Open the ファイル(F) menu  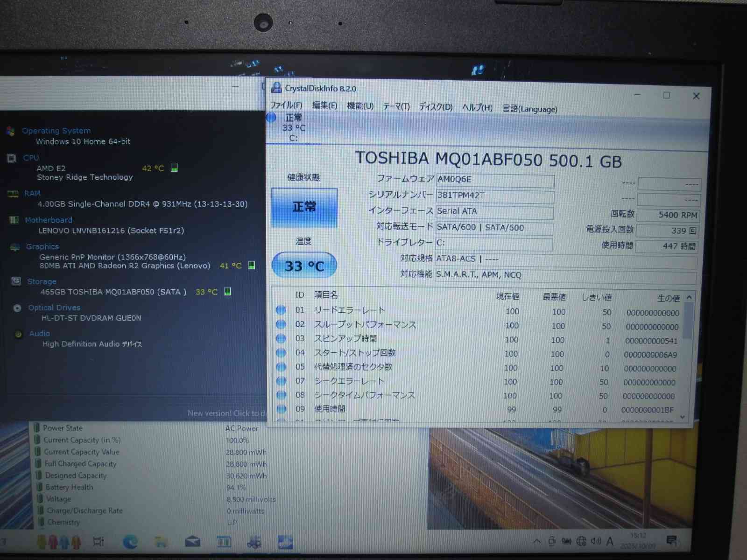tap(286, 105)
